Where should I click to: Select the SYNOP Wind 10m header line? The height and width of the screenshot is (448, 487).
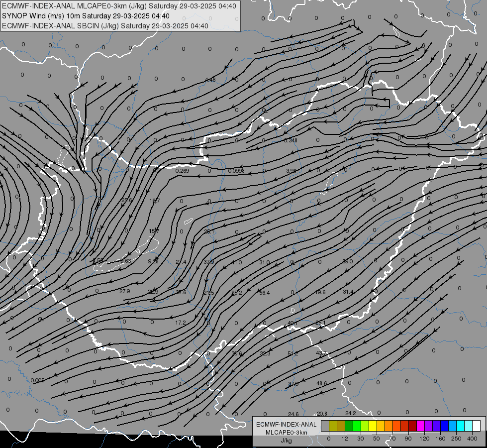point(86,16)
